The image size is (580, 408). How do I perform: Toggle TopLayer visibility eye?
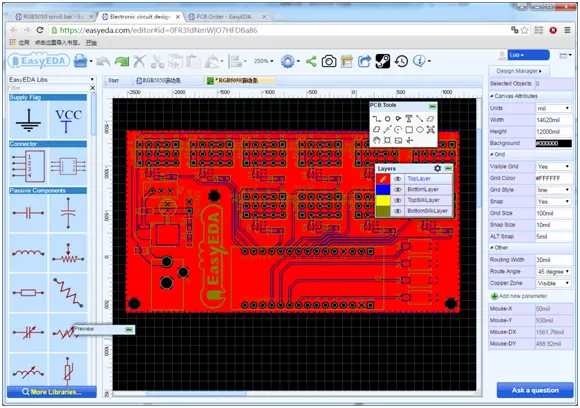pos(398,179)
